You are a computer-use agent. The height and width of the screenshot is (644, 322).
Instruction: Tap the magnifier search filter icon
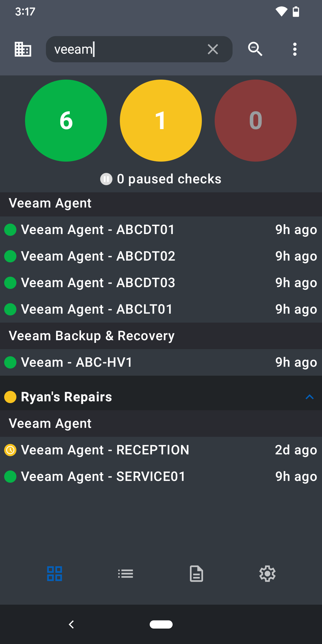(x=255, y=49)
